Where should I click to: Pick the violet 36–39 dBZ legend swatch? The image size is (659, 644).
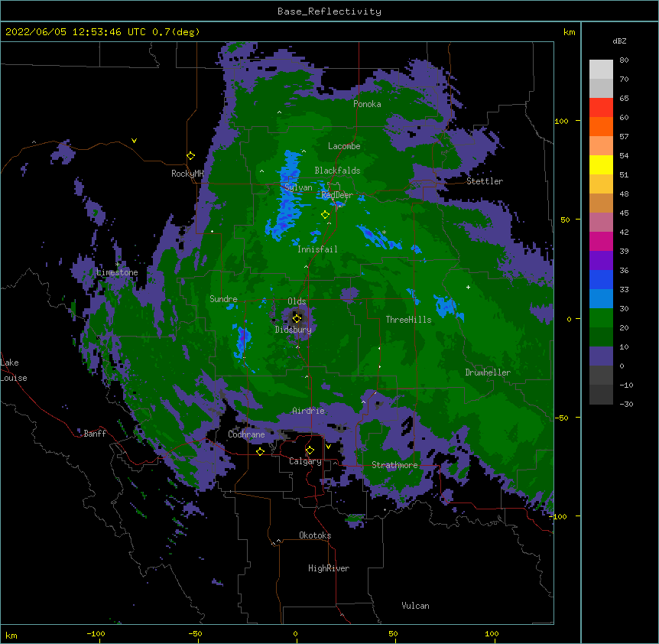[x=601, y=260]
